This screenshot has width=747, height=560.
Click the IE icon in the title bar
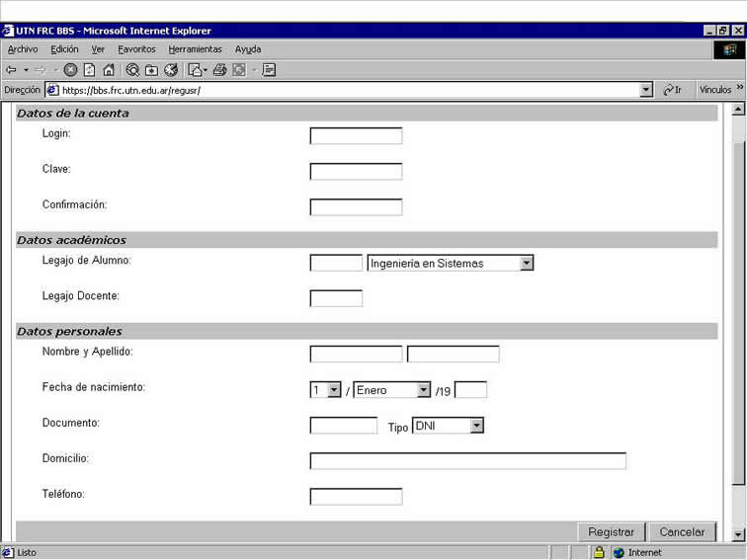(x=8, y=31)
